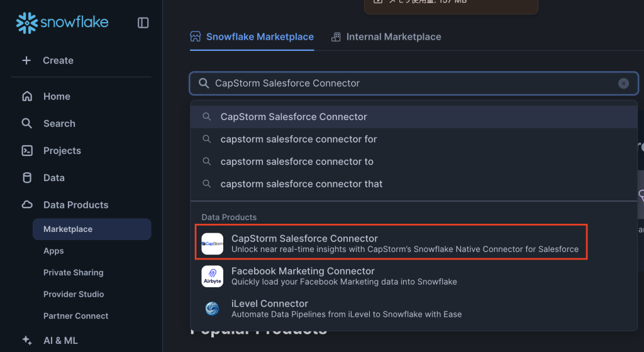Click 'Quickly load your Facebook Marketing data' description
The height and width of the screenshot is (352, 644).
344,282
